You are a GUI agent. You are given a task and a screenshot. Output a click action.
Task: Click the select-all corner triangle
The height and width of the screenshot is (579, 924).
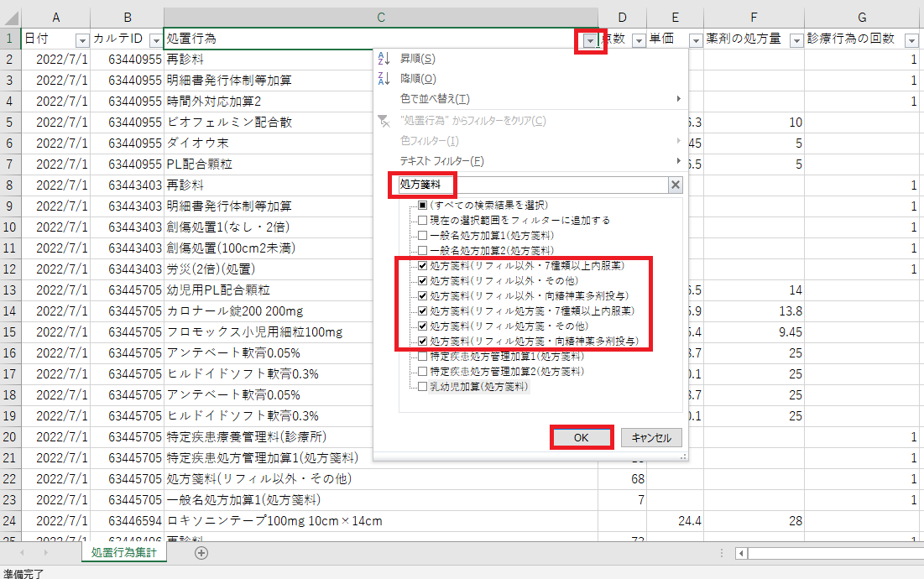coord(11,18)
